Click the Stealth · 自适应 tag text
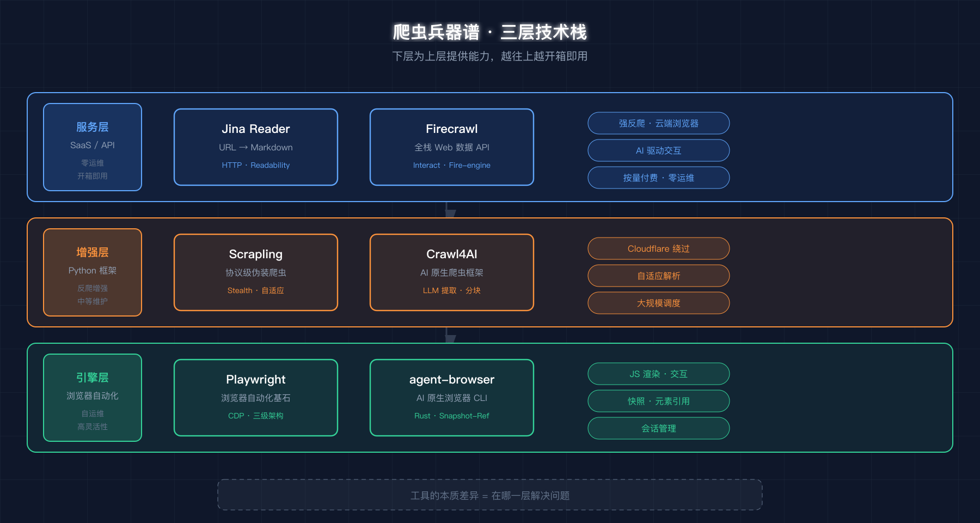This screenshot has height=523, width=980. (x=256, y=290)
